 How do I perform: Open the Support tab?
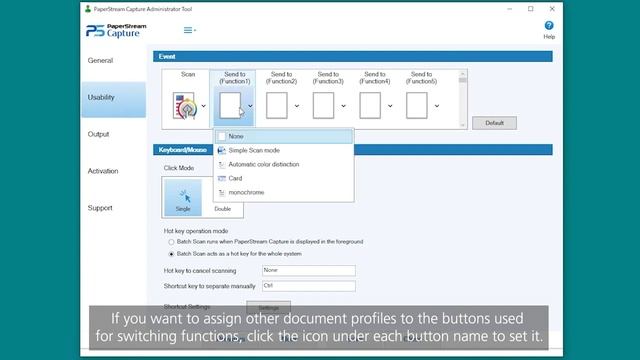tap(114, 208)
